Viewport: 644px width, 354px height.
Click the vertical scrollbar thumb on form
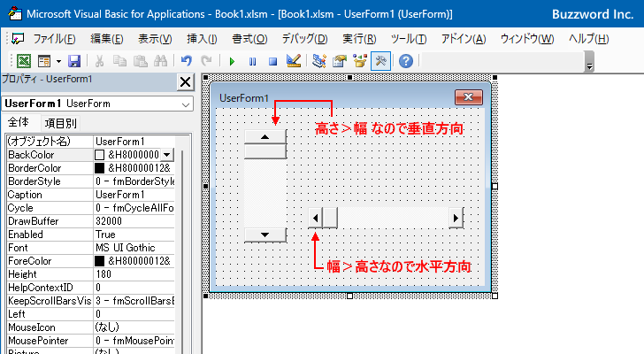click(264, 151)
